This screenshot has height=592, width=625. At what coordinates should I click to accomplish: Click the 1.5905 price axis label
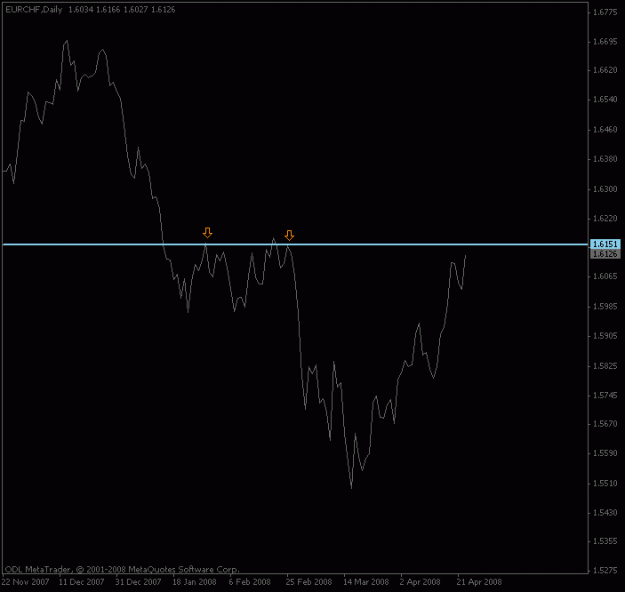click(x=605, y=336)
